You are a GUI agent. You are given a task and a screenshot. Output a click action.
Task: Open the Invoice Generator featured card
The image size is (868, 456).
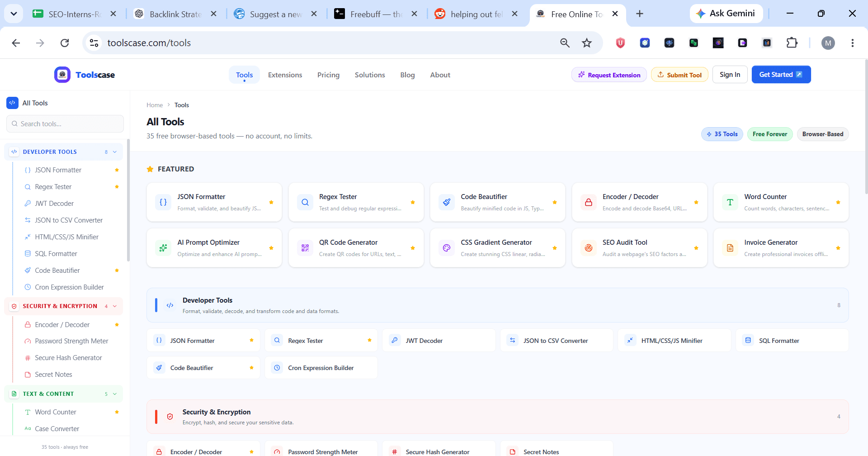tap(781, 248)
